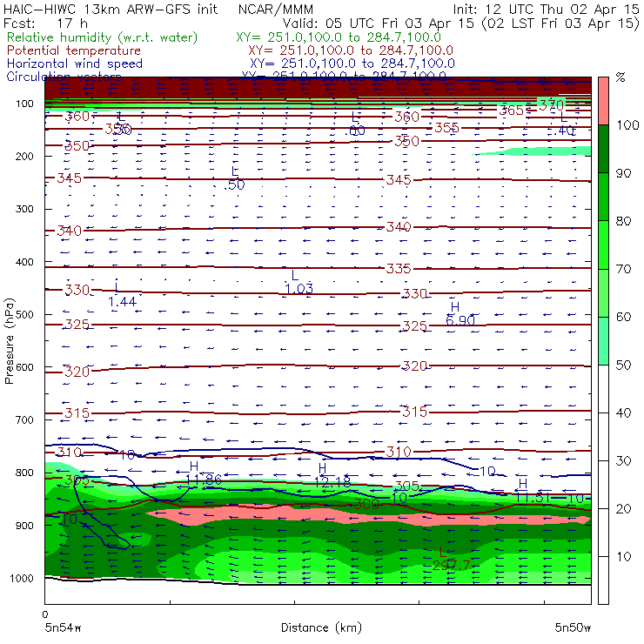644x644 pixels.
Task: Click the wind minimum value '1.44'
Action: pos(122,302)
